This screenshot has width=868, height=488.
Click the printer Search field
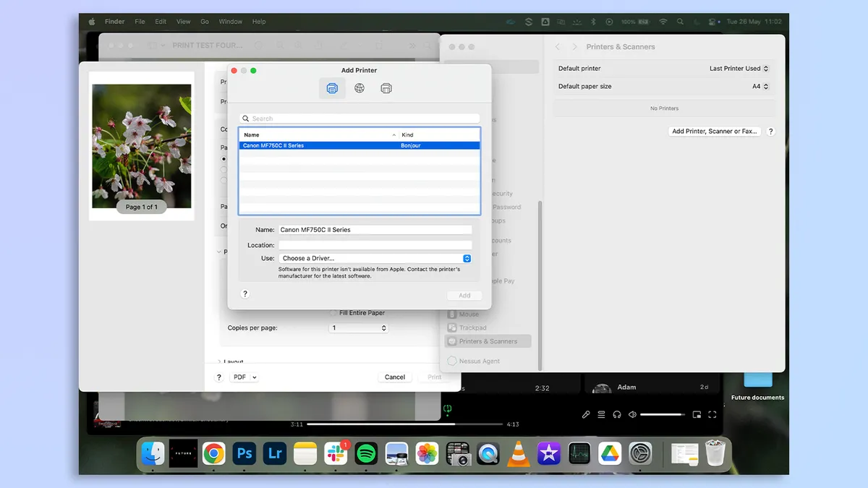click(x=359, y=119)
